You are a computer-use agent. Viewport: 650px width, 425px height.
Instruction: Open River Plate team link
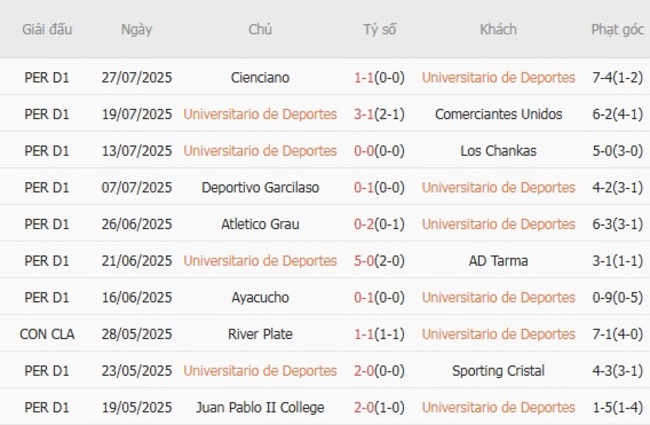pyautogui.click(x=260, y=334)
